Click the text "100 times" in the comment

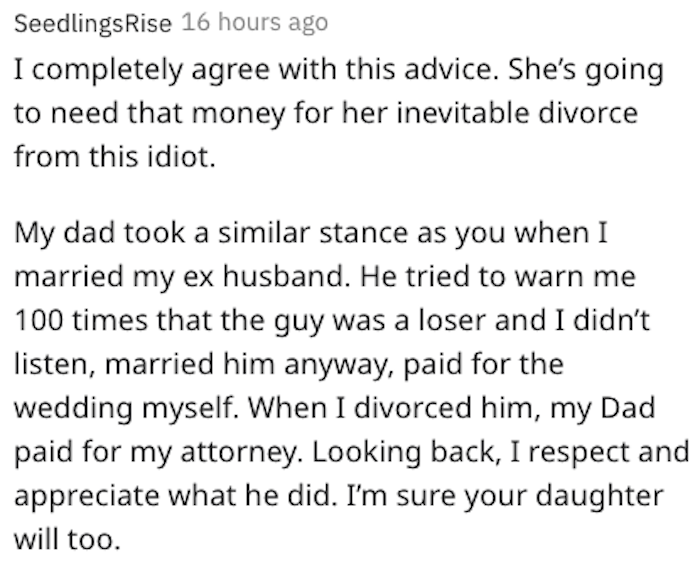[x=80, y=321]
